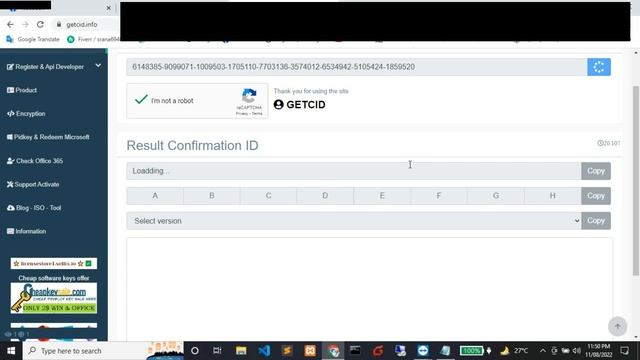
Task: Open File Explorer from taskbar
Action: 241,351
